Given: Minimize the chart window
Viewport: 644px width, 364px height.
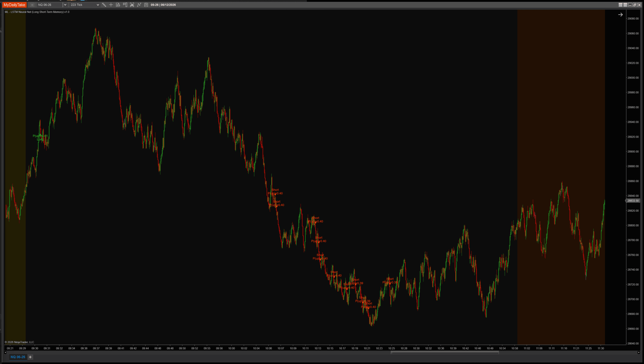Looking at the screenshot, I should point(630,5).
